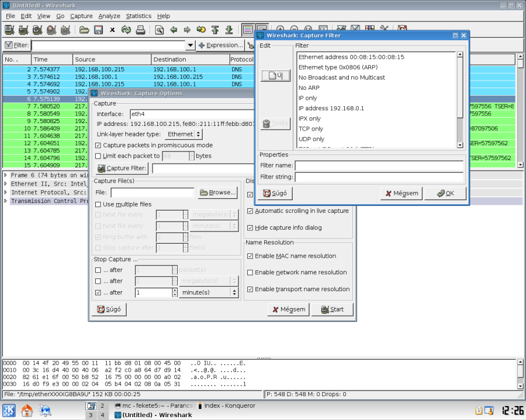Check Use multiple files option
This screenshot has height=420, width=526.
[98, 204]
